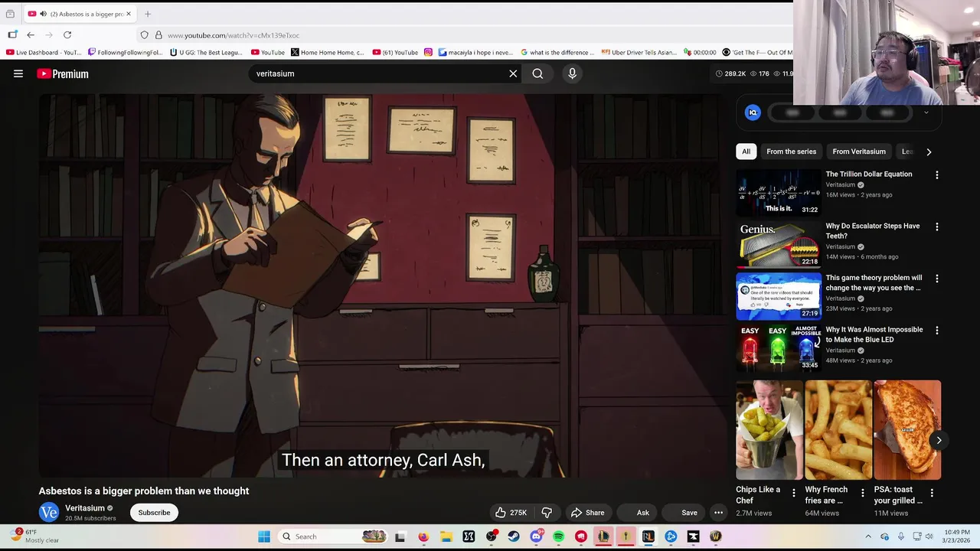Close the Asbestos browser tab
The width and height of the screenshot is (980, 551).
point(129,14)
